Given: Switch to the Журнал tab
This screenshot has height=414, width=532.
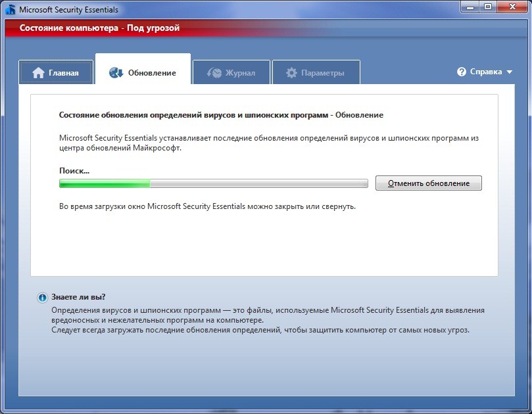Looking at the screenshot, I should [x=231, y=72].
